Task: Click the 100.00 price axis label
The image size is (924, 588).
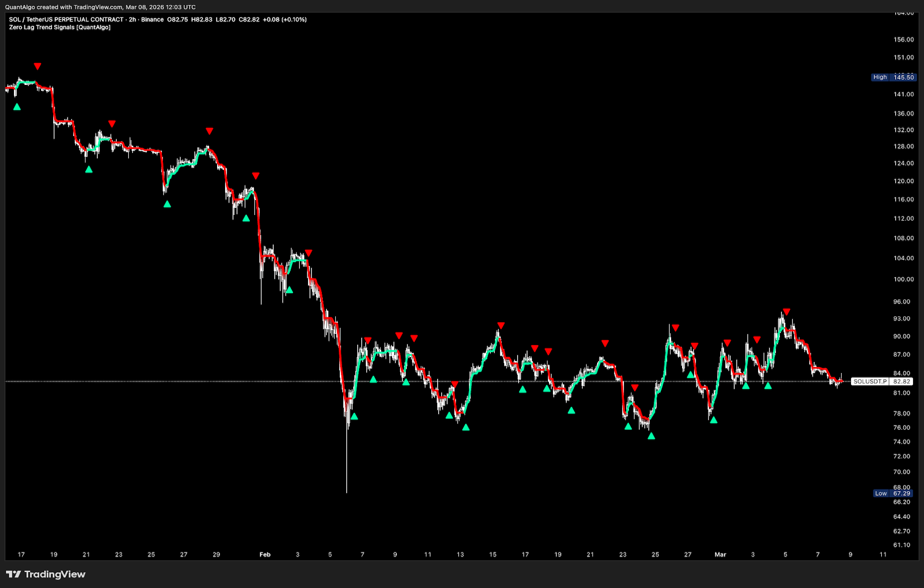Action: point(904,279)
